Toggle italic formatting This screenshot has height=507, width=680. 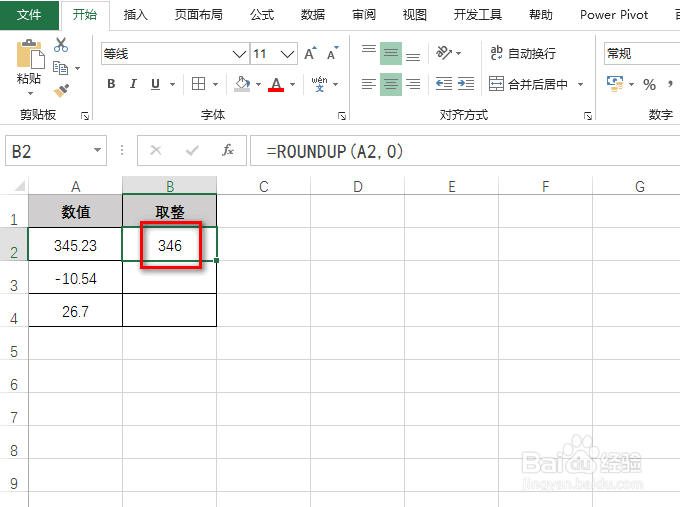pos(133,84)
